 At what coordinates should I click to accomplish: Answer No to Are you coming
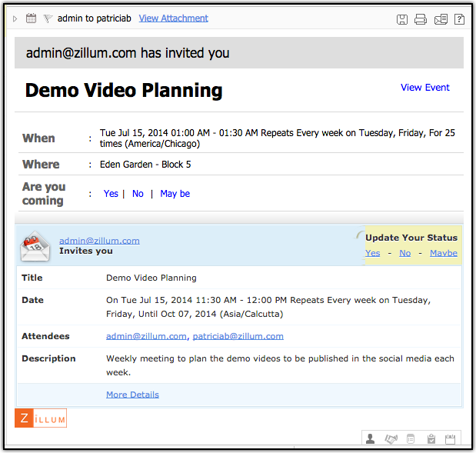click(x=138, y=194)
